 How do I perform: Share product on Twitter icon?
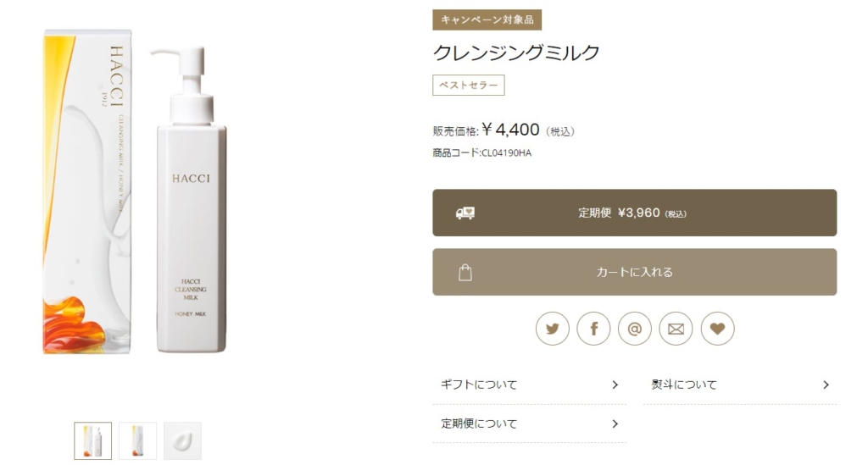(x=552, y=329)
